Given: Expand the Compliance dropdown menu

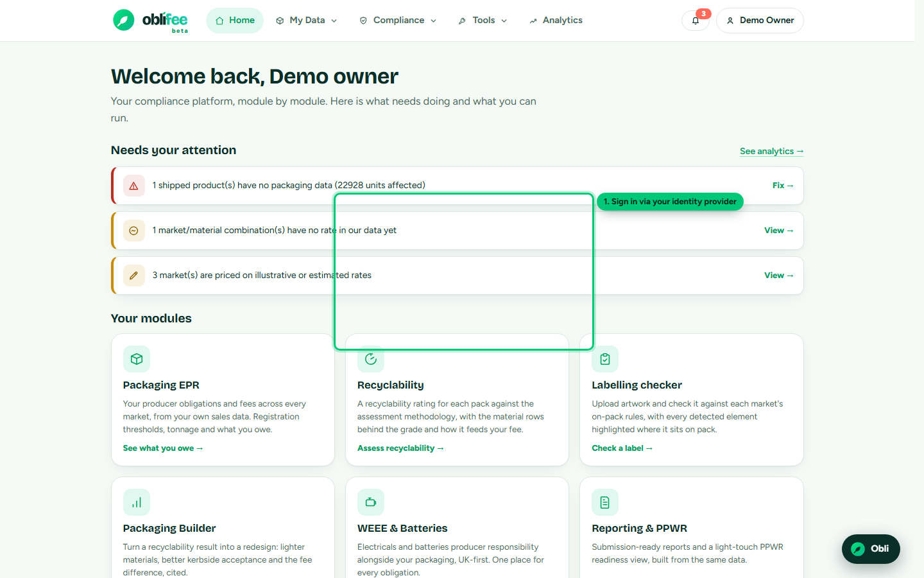Looking at the screenshot, I should [x=398, y=21].
